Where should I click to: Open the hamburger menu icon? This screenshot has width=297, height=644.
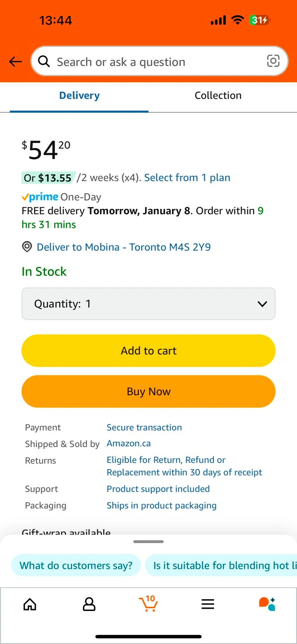tap(208, 605)
